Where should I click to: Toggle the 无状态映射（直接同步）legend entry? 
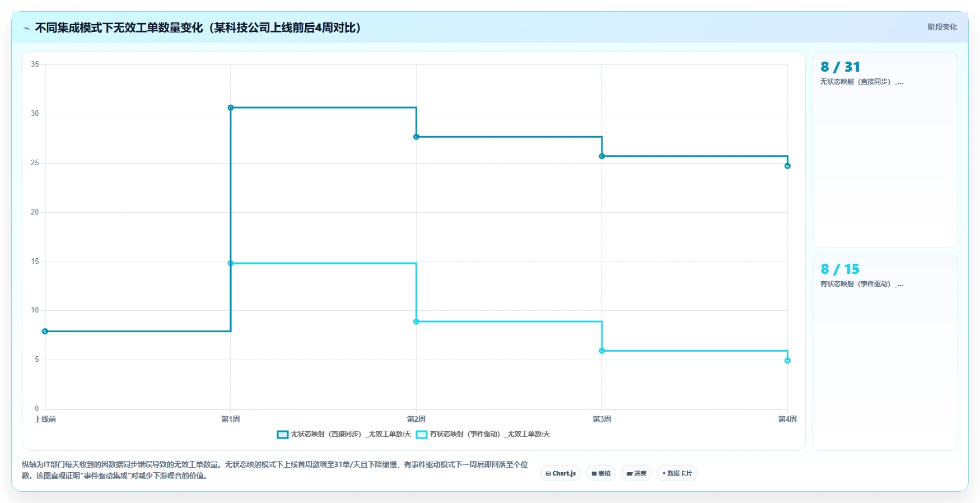coord(344,434)
